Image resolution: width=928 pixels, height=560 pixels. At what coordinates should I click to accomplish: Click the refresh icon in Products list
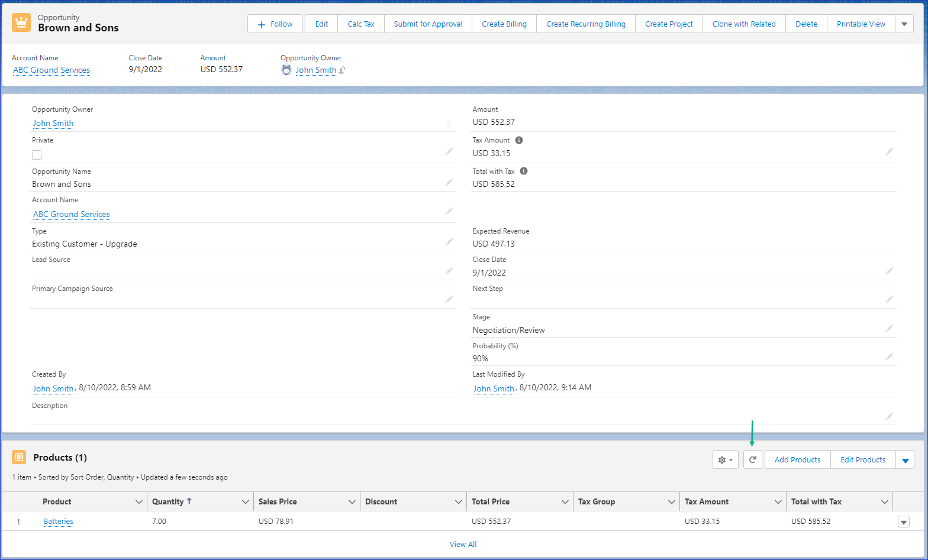tap(752, 459)
